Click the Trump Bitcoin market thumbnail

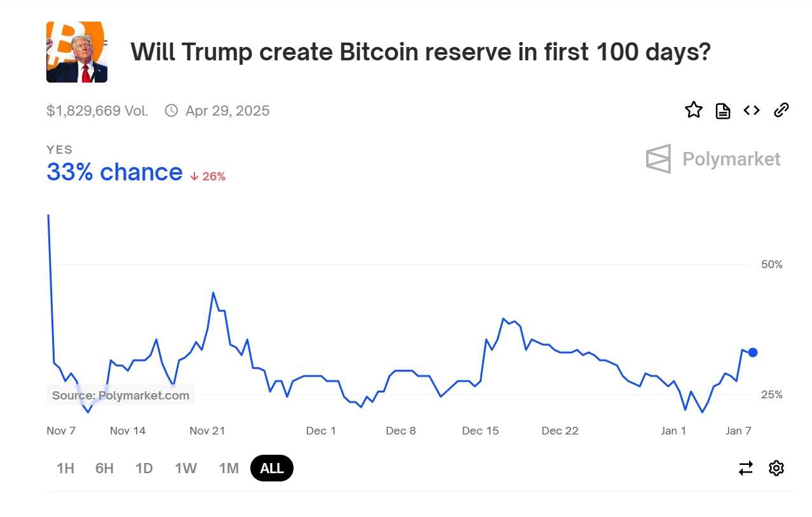point(77,52)
